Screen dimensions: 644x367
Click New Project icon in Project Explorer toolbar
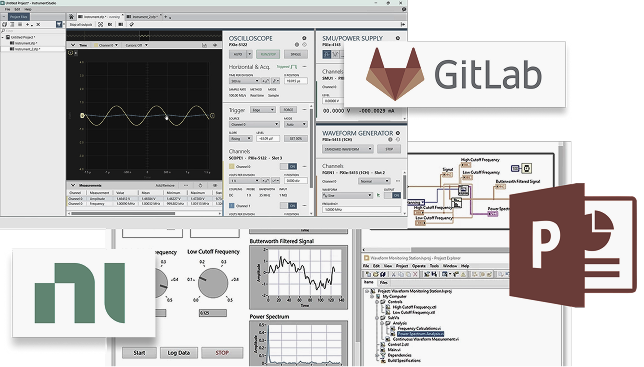368,274
